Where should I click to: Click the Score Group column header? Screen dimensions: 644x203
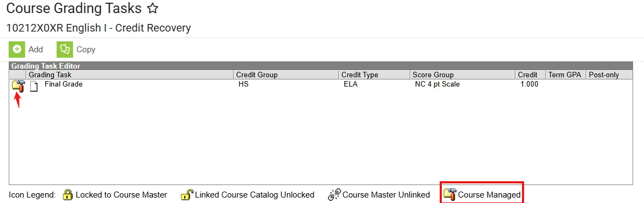click(463, 75)
